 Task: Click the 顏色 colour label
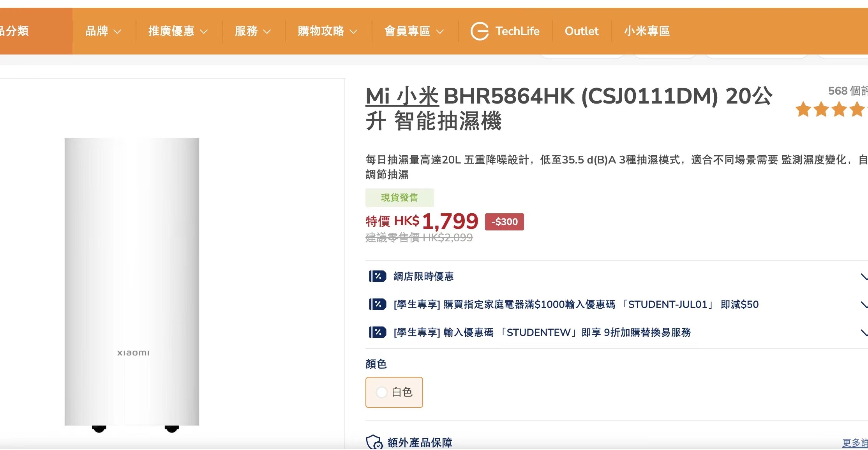coord(376,364)
